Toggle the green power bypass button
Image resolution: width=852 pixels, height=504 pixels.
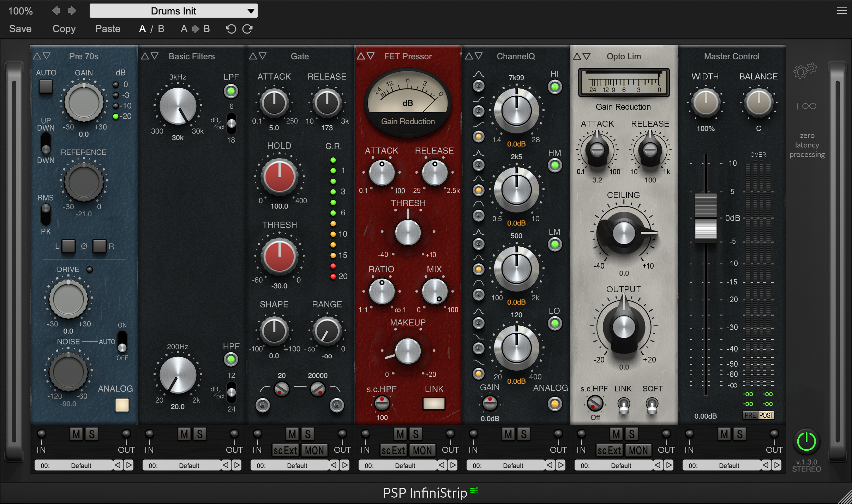806,442
